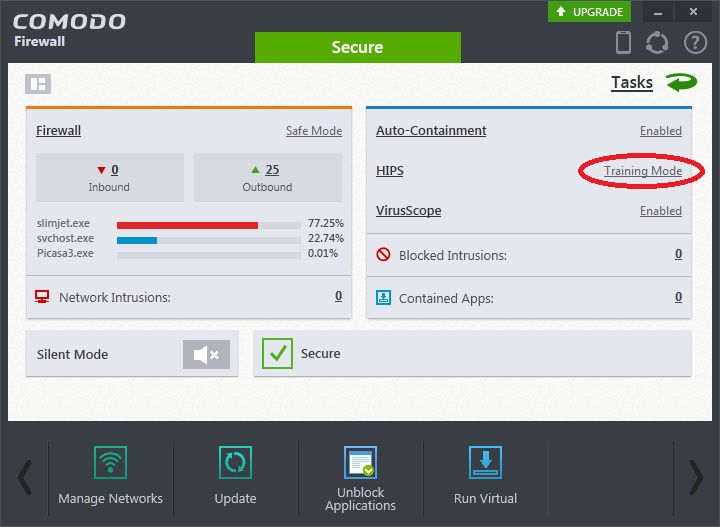
Task: Click the Picasa3.exe traffic bar
Action: click(209, 256)
